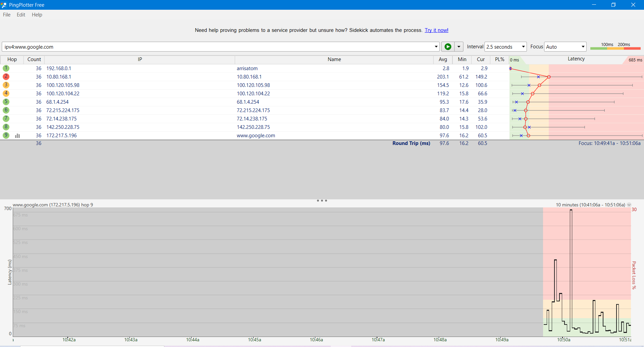Open the Focus Auto dropdown
The image size is (644, 347).
[565, 47]
